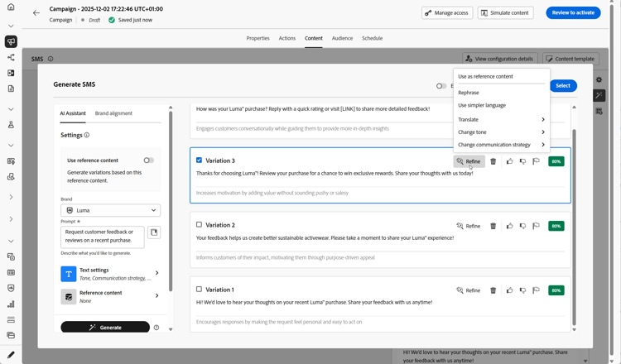Check the Variation 2 checkbox
The image size is (621, 364).
[x=199, y=225]
